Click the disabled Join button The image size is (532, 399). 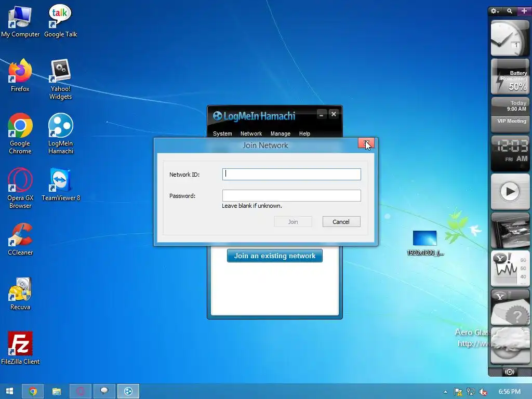tap(293, 221)
